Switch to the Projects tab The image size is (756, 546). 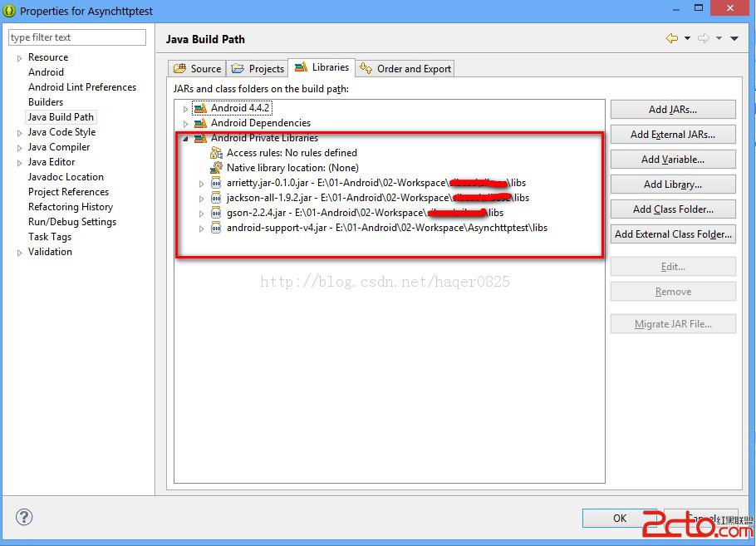tap(258, 68)
